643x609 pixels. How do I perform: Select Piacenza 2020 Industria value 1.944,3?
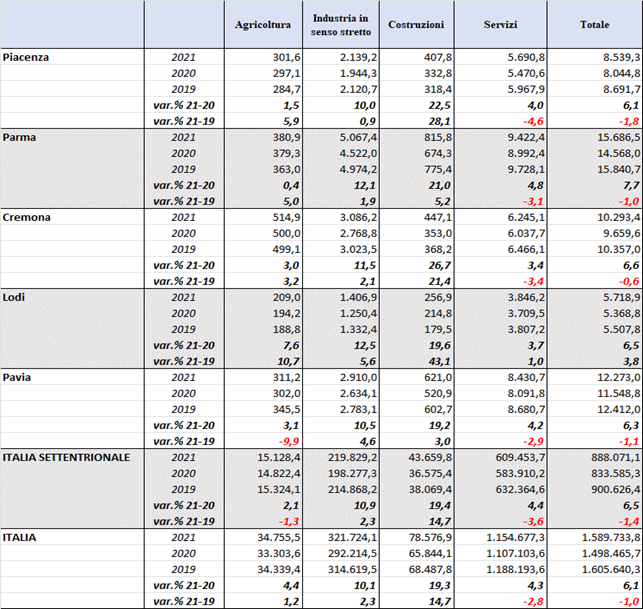[x=358, y=73]
